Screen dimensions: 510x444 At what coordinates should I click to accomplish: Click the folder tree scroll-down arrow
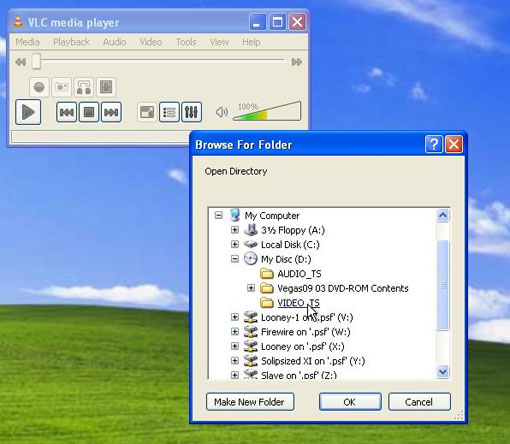[x=443, y=371]
